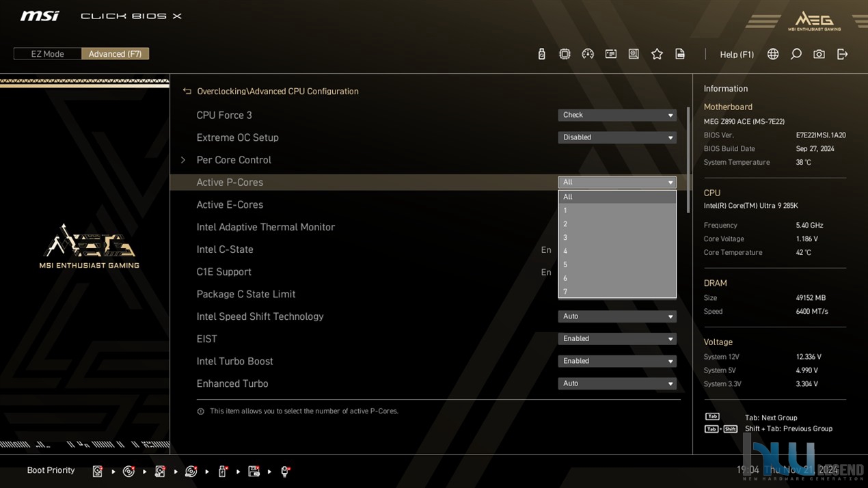Open the M-Flash USB drive icon
Screen dimensions: 868x488
pos(541,54)
